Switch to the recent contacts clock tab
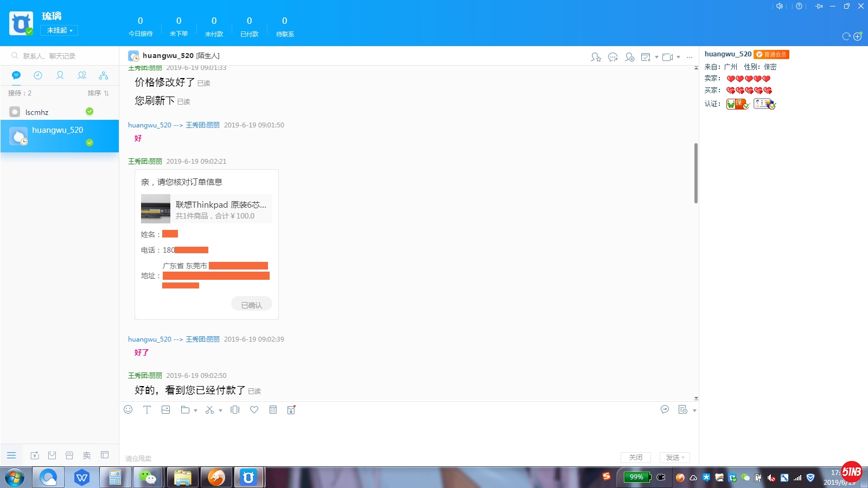The image size is (868, 488). (38, 75)
